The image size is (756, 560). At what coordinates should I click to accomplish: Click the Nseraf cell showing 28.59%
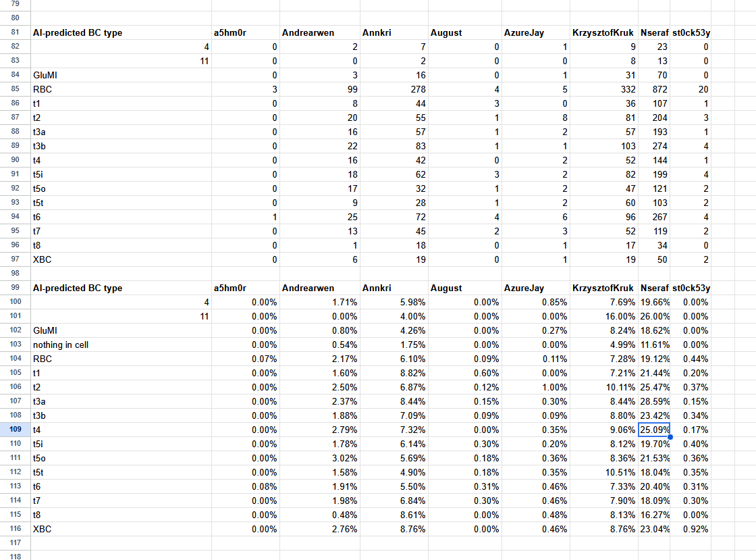(654, 401)
